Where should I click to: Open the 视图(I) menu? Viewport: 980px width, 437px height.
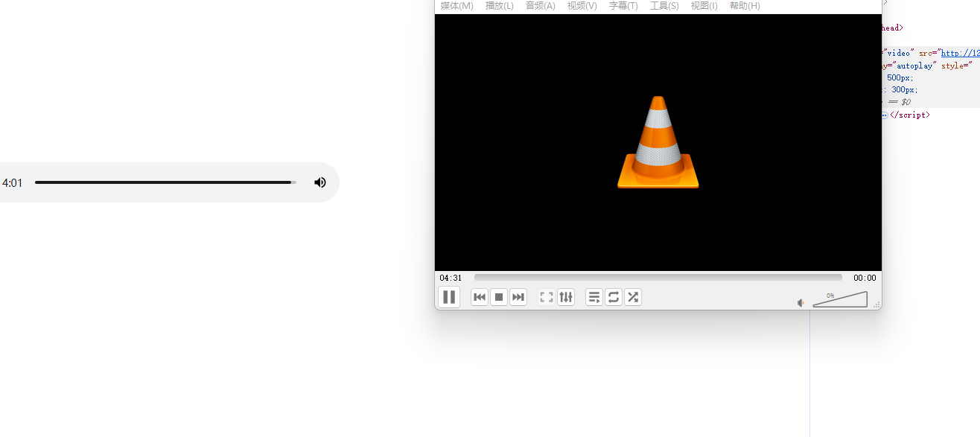(x=704, y=6)
